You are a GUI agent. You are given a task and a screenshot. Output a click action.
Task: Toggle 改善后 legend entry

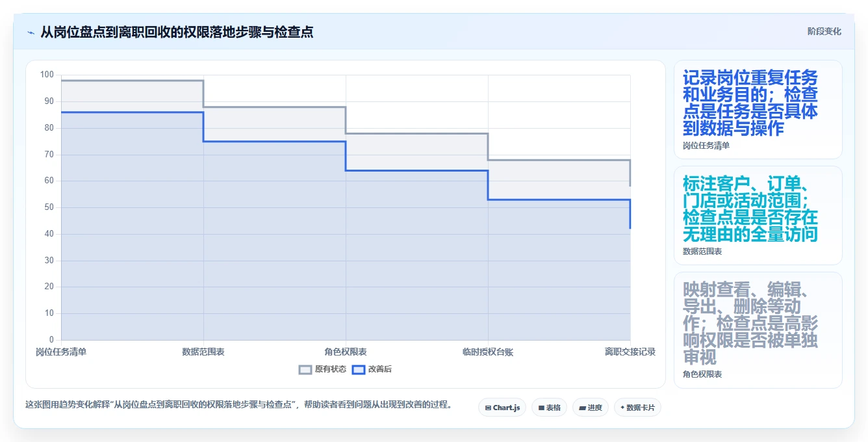click(x=372, y=369)
